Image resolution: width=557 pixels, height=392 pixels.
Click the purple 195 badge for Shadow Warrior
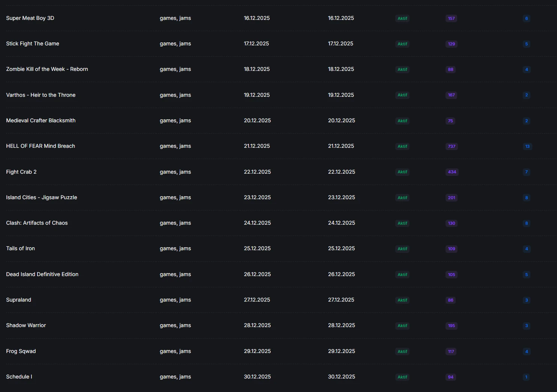click(x=451, y=326)
